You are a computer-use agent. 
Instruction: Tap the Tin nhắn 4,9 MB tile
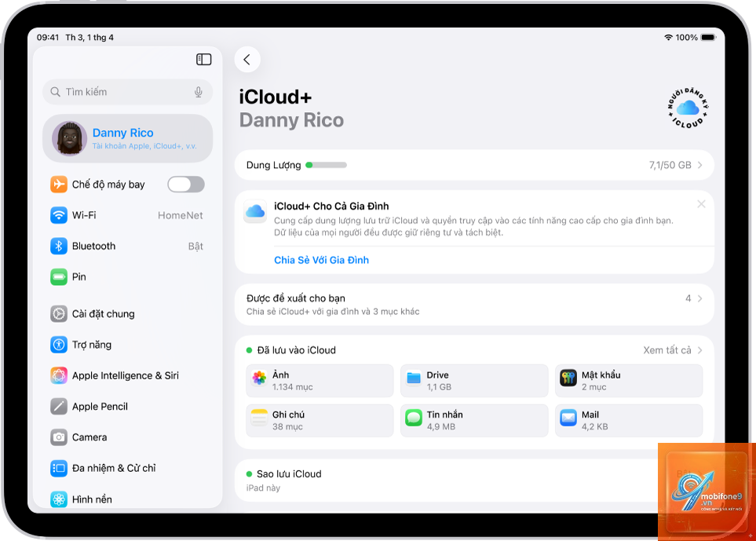[x=474, y=420]
